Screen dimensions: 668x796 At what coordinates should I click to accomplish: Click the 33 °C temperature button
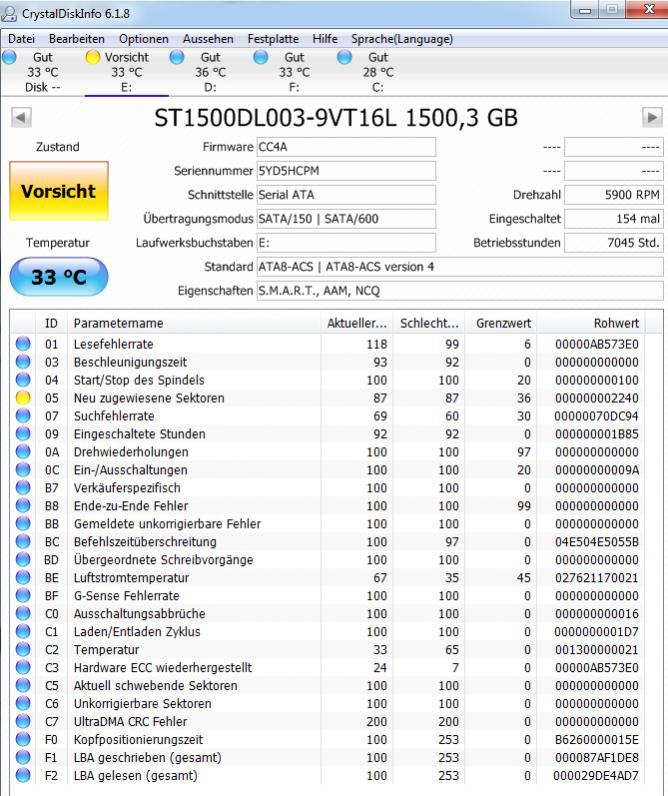(x=59, y=277)
